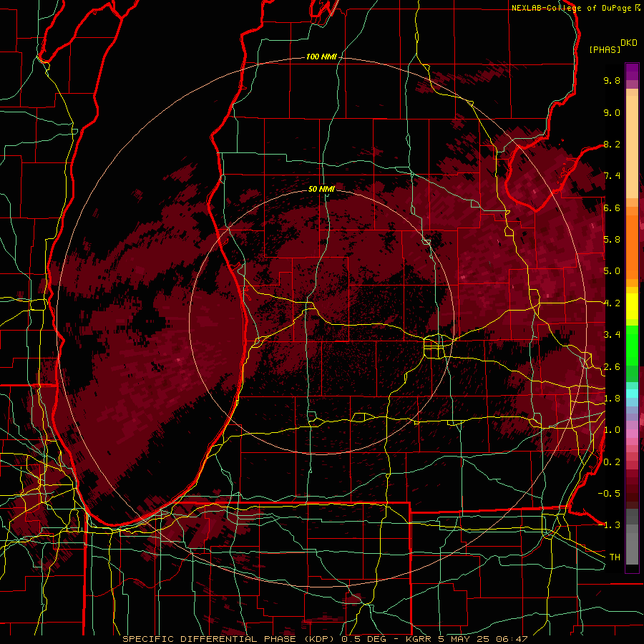Click the 9.8 scale value
The width and height of the screenshot is (644, 644).
coord(612,80)
